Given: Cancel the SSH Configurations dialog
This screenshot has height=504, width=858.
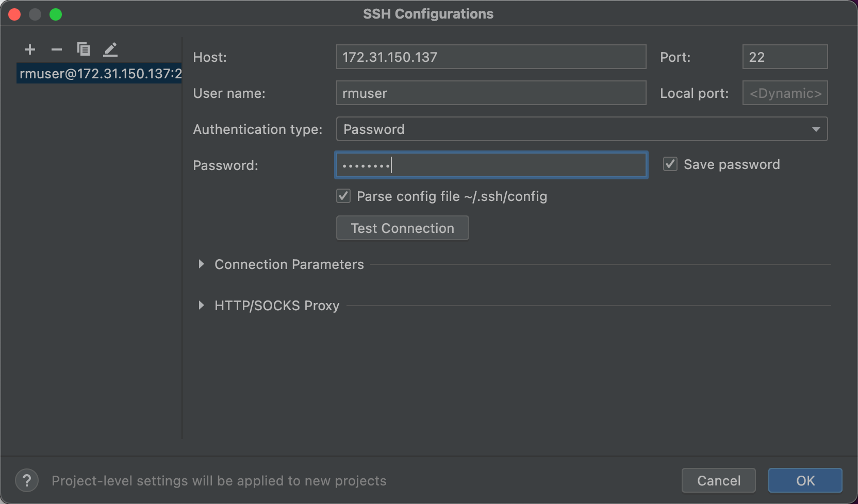Looking at the screenshot, I should click(718, 480).
